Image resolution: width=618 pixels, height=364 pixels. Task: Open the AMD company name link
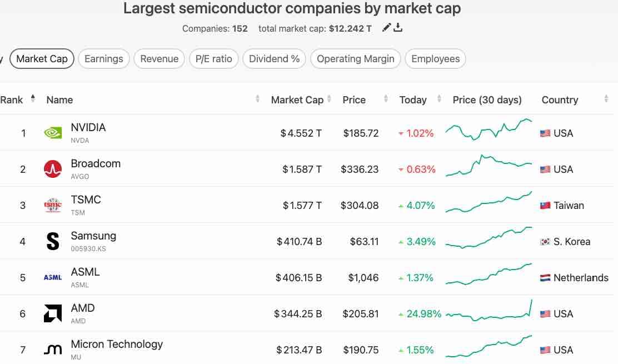[x=83, y=308]
